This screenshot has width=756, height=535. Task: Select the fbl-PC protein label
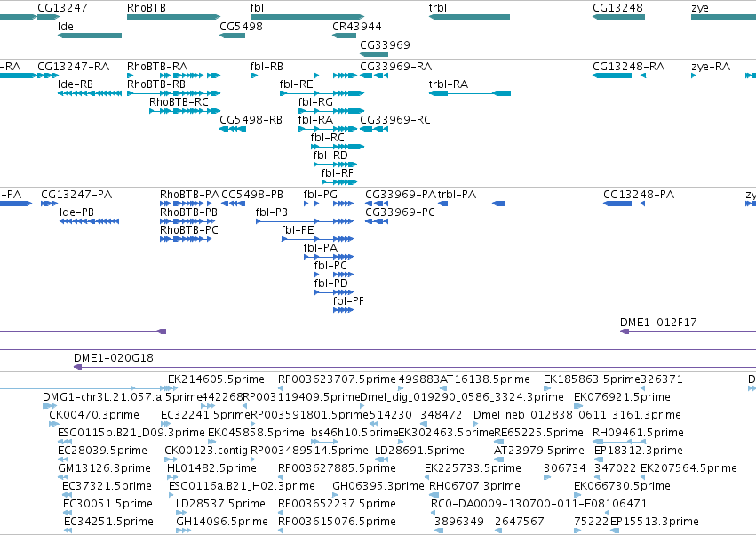coord(330,266)
